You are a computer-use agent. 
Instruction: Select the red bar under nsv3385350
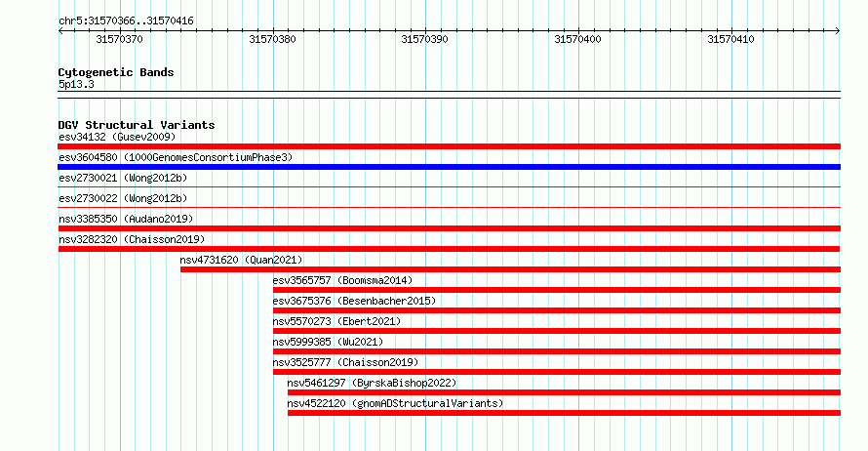click(x=449, y=228)
